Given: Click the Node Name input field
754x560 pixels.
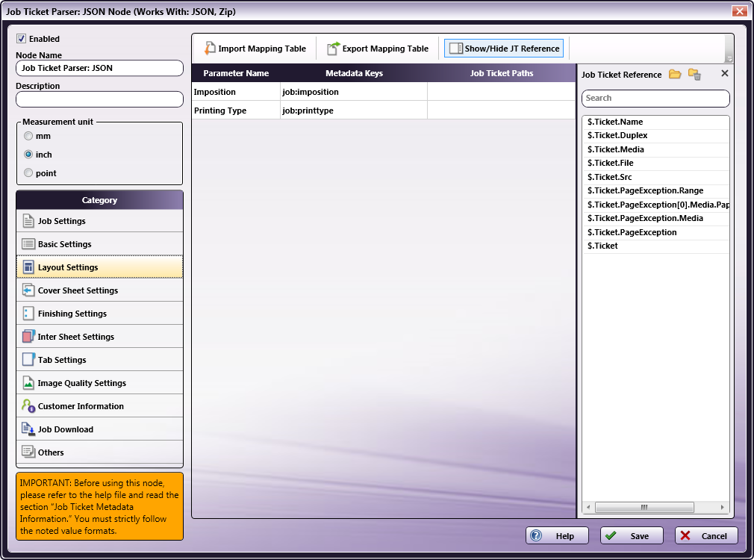Looking at the screenshot, I should pyautogui.click(x=99, y=68).
